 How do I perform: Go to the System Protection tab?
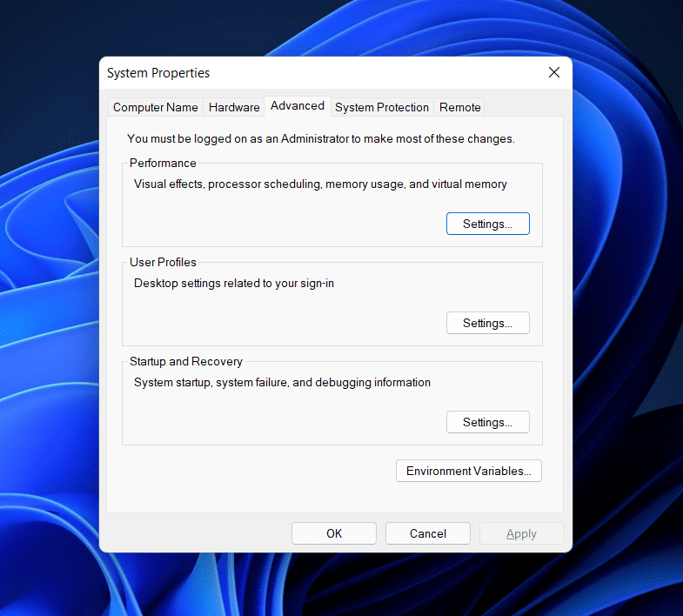click(381, 107)
